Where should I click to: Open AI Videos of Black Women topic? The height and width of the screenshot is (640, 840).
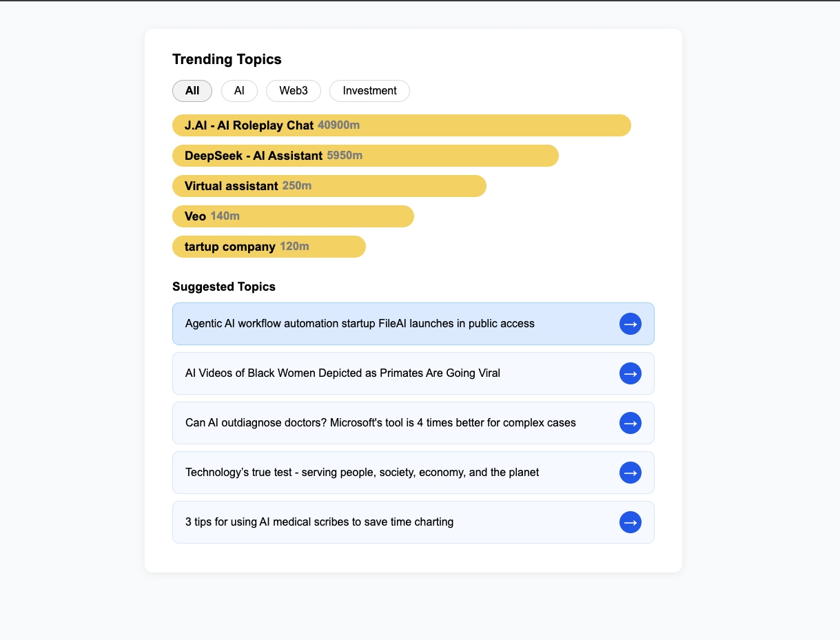click(413, 373)
